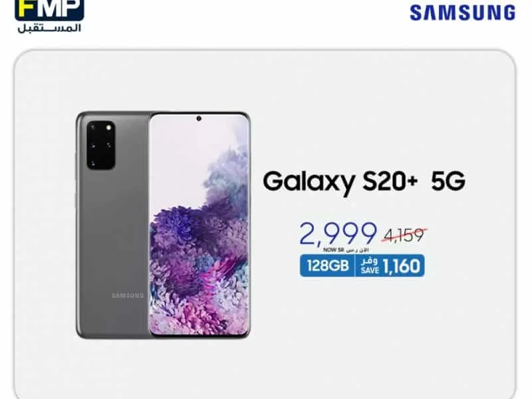
Task: Click the SAVE 1,160 discount badge
Action: (390, 265)
